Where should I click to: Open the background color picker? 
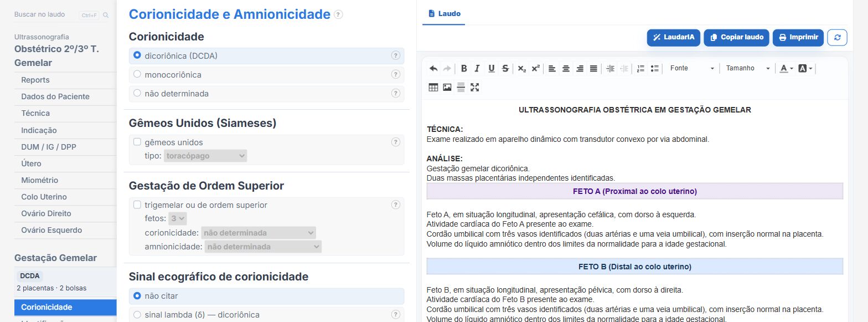(x=805, y=68)
